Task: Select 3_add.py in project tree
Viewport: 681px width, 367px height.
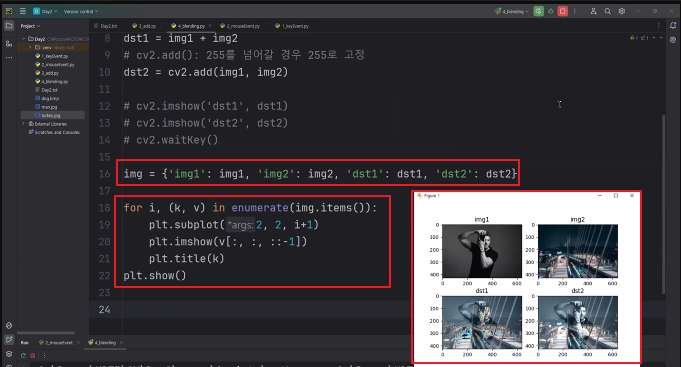Action: click(x=47, y=73)
